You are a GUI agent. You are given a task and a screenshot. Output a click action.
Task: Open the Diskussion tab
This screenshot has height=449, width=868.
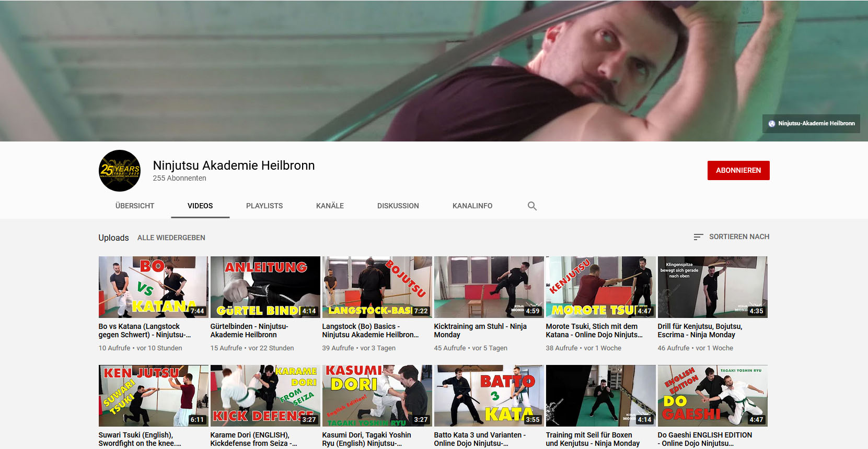pos(398,206)
